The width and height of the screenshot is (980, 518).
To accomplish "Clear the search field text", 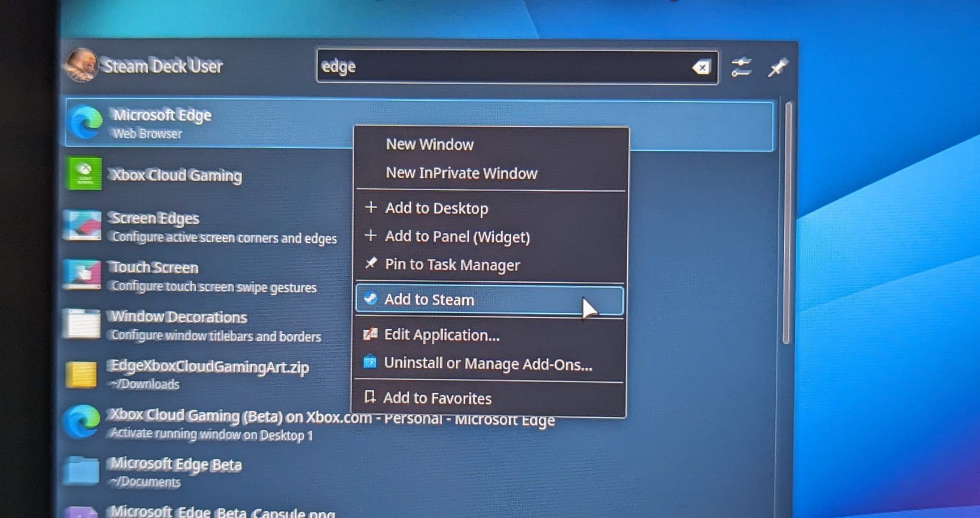I will pos(701,68).
